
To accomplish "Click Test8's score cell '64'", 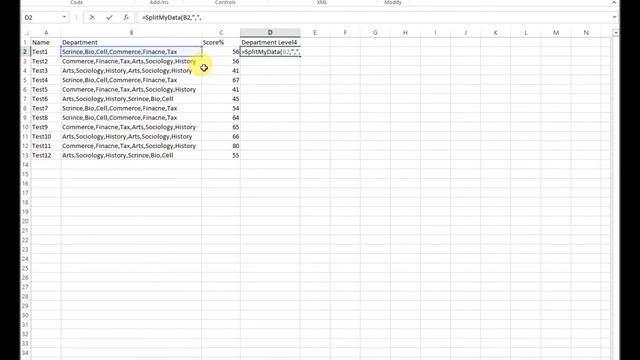I will 221,118.
